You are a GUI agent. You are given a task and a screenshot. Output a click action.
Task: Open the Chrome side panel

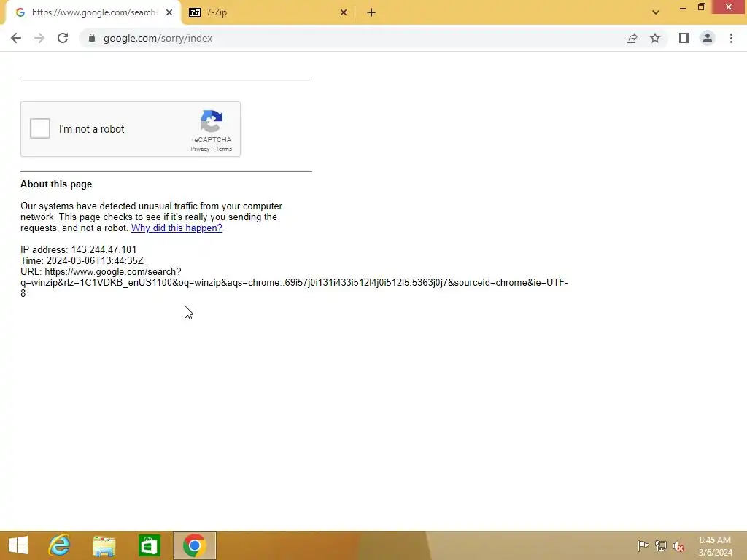[x=684, y=38]
